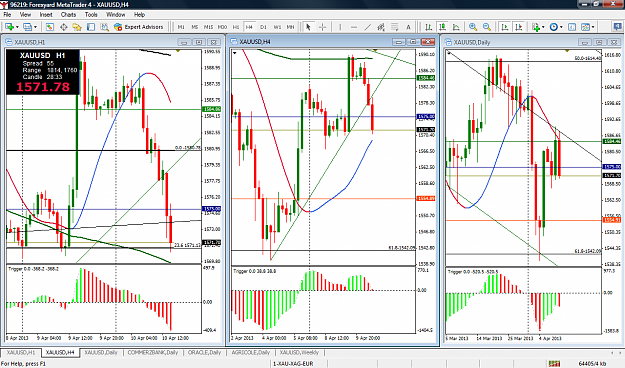Expand the Periodicity clock dropdown arrow
The image size is (625, 368).
pos(561,27)
